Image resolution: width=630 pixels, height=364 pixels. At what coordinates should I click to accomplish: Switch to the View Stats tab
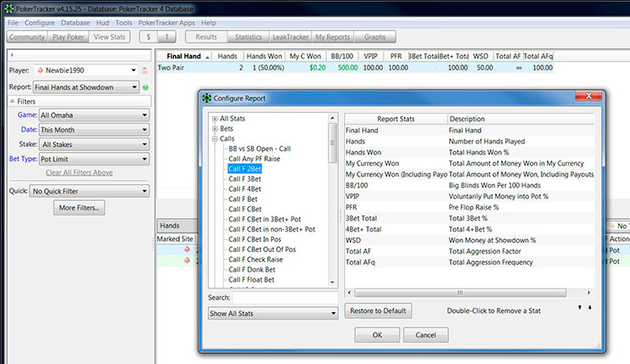pos(110,37)
